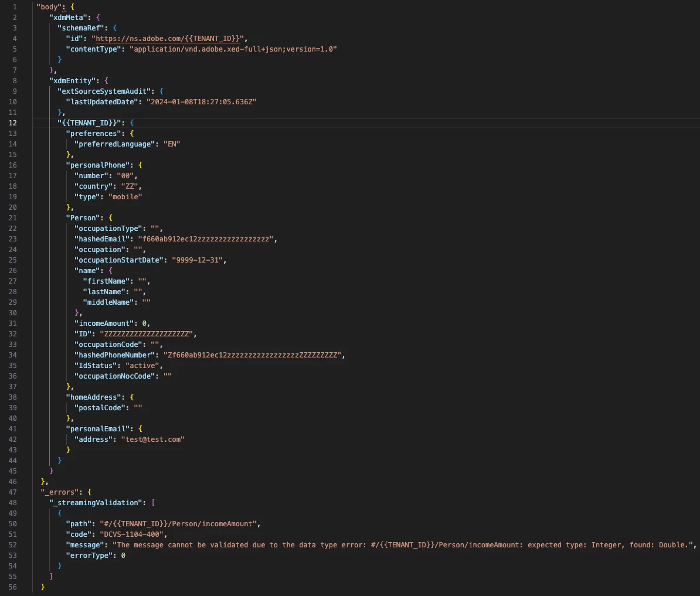Click the "middleName" key

point(108,303)
